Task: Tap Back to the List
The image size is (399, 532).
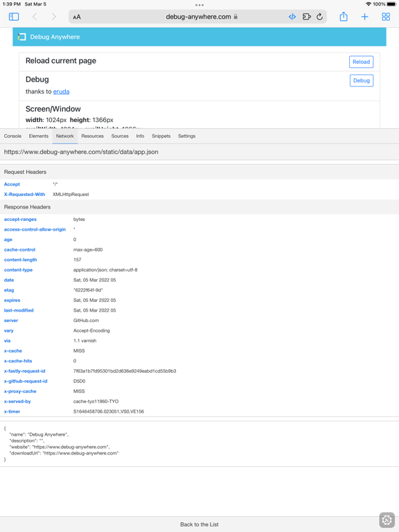Action: click(x=199, y=524)
